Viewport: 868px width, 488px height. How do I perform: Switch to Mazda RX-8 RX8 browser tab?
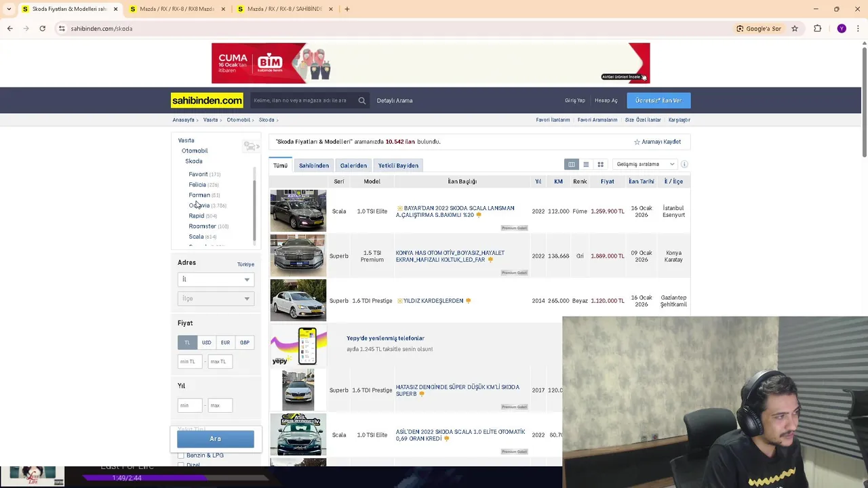tap(176, 9)
